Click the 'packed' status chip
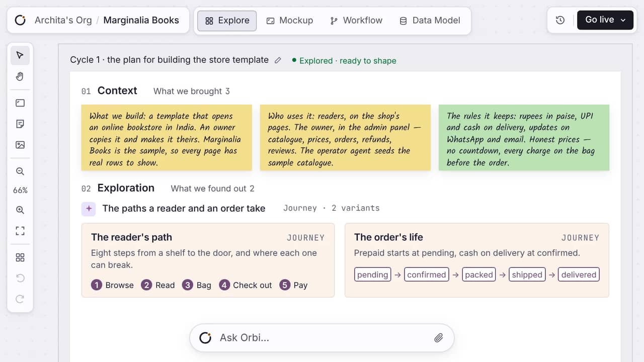This screenshot has height=362, width=644. pyautogui.click(x=479, y=275)
